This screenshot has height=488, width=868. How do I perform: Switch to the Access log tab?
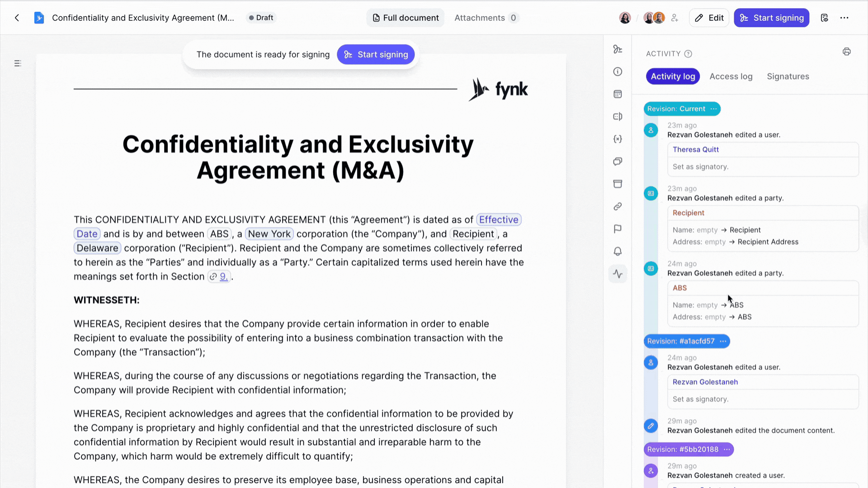point(731,76)
